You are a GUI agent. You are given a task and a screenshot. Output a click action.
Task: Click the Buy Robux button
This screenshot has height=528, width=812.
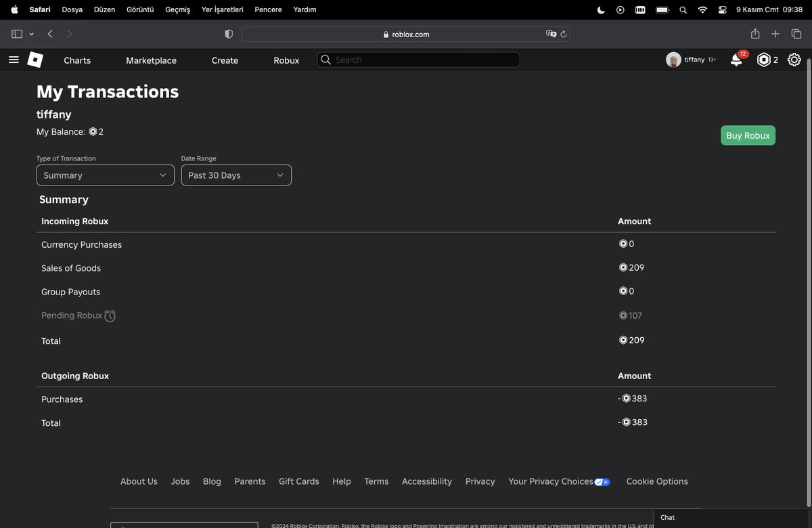[x=748, y=135]
